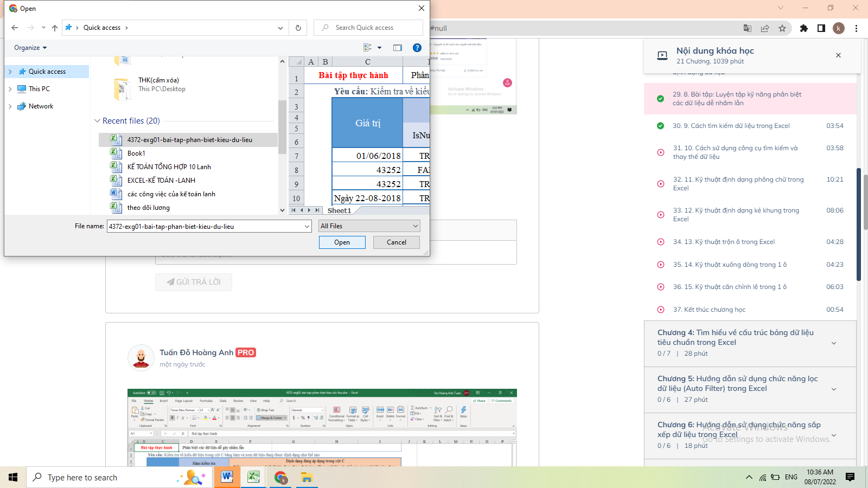The width and height of the screenshot is (868, 488).
Task: Open lesson 31 công cụ tìm kiếm và thay thế
Action: (750, 152)
